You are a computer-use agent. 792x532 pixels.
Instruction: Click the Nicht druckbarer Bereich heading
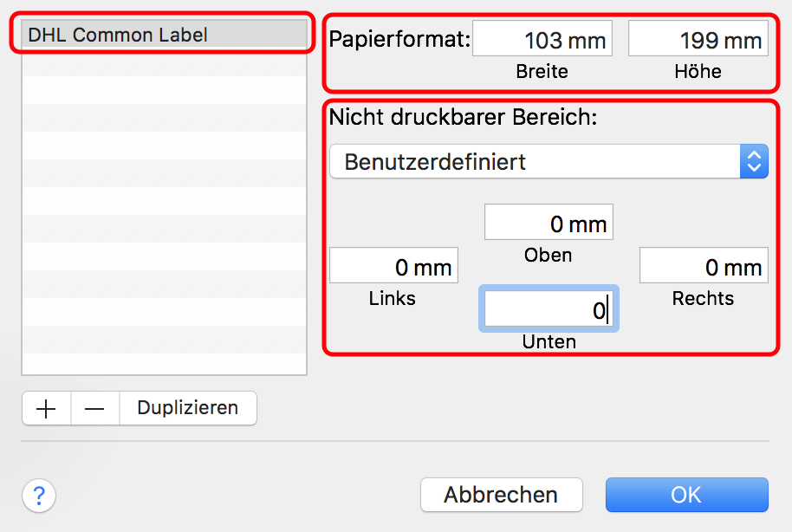(x=463, y=117)
